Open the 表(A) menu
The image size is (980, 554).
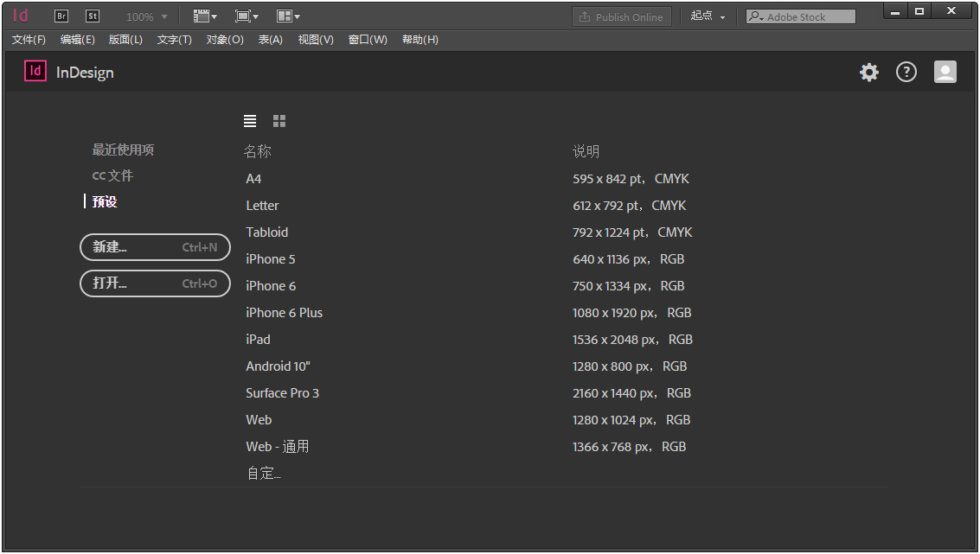[x=271, y=40]
